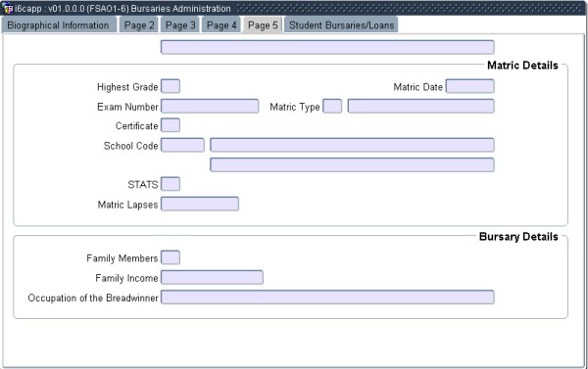Open the Page 3 tab
The width and height of the screenshot is (588, 369).
[180, 25]
